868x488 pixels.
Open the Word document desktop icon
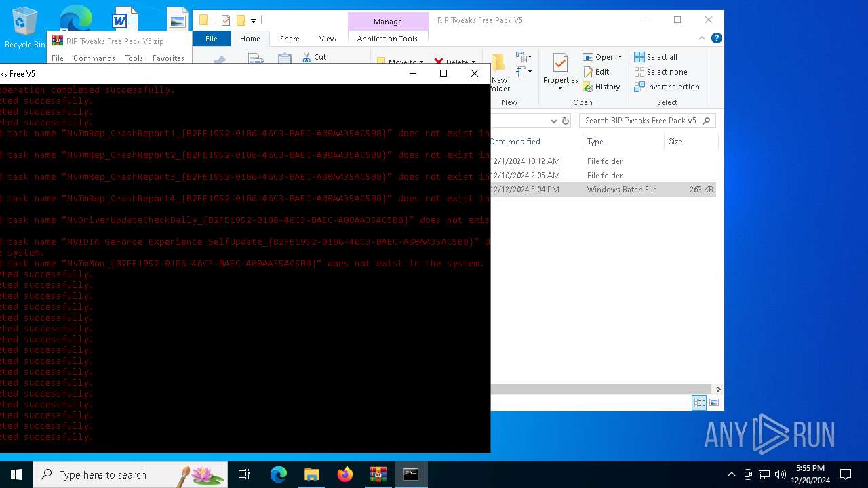coord(125,18)
